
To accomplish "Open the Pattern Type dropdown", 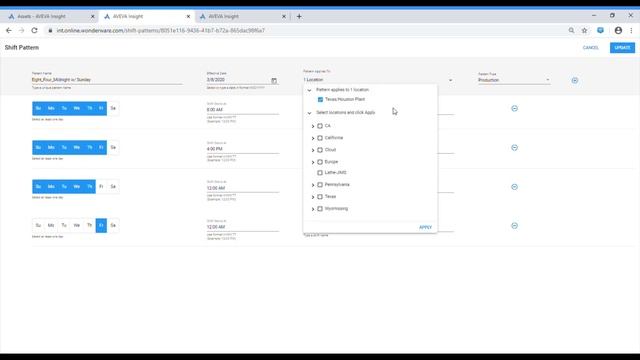I will (x=513, y=80).
